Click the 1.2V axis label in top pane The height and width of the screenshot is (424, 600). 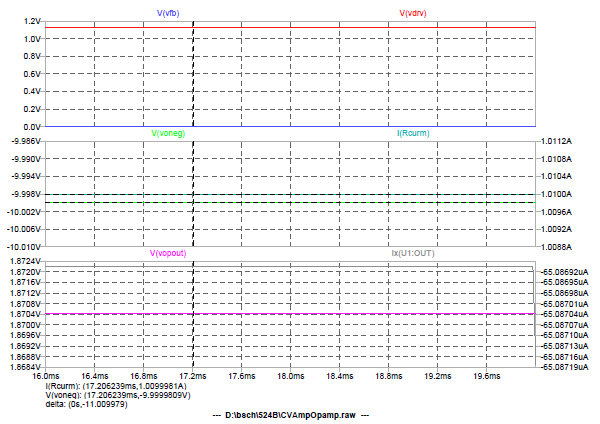coord(32,21)
